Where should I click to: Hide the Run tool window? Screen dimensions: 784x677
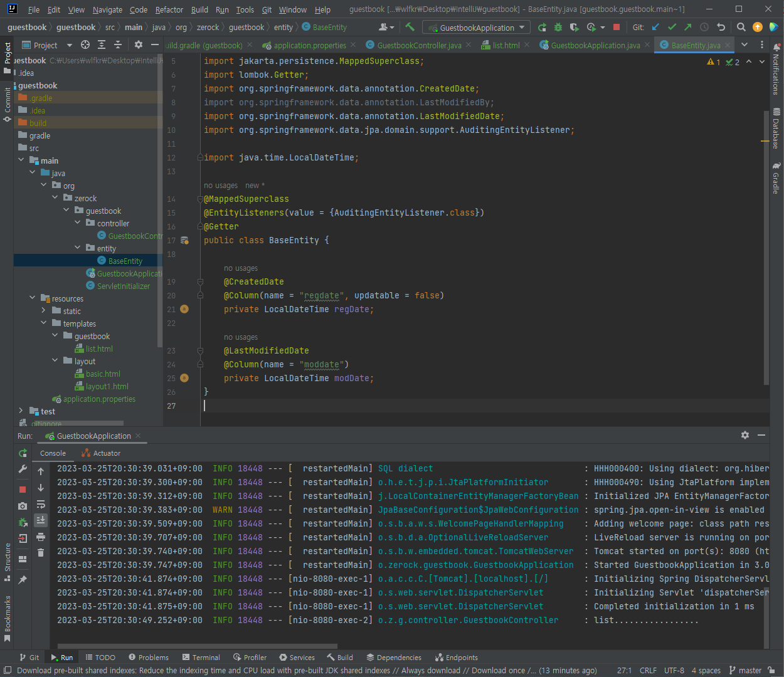click(x=761, y=435)
